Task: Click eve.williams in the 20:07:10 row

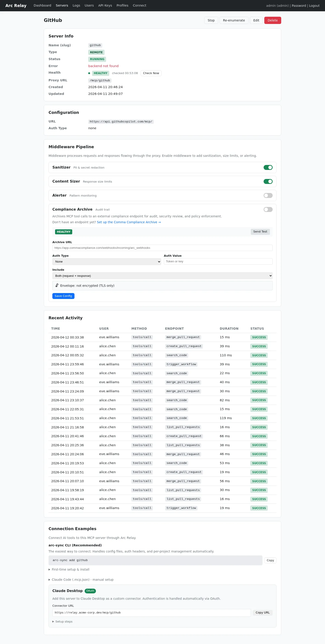Action: pos(109,481)
